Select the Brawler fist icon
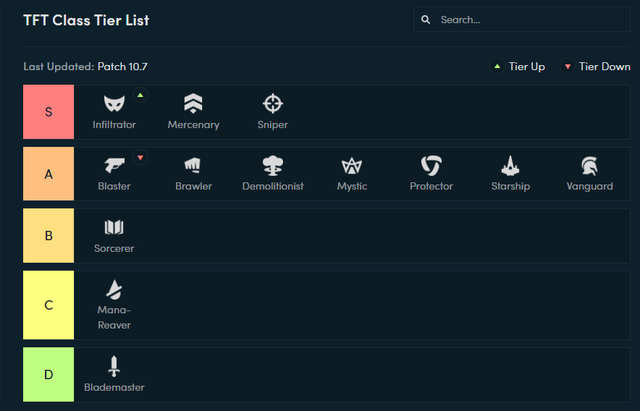640x411 pixels. coord(193,166)
